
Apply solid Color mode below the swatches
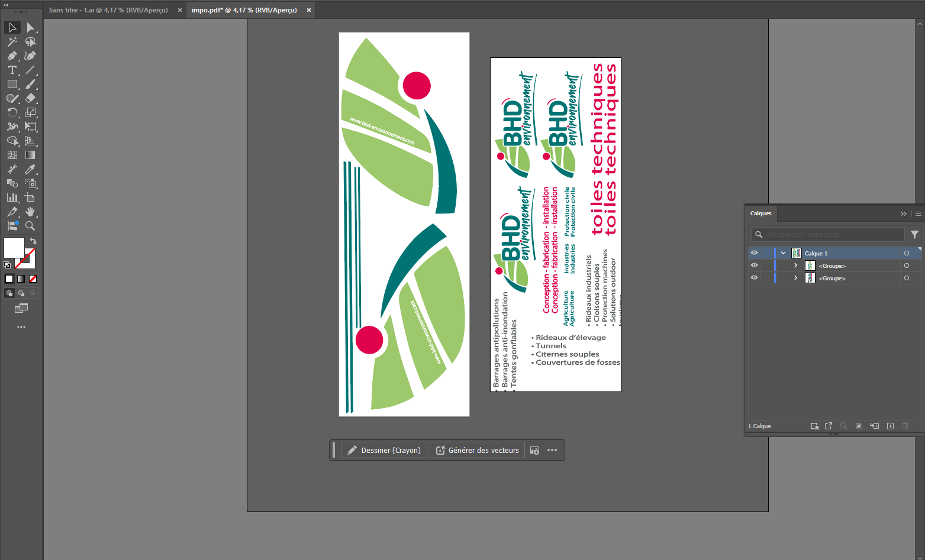point(9,279)
